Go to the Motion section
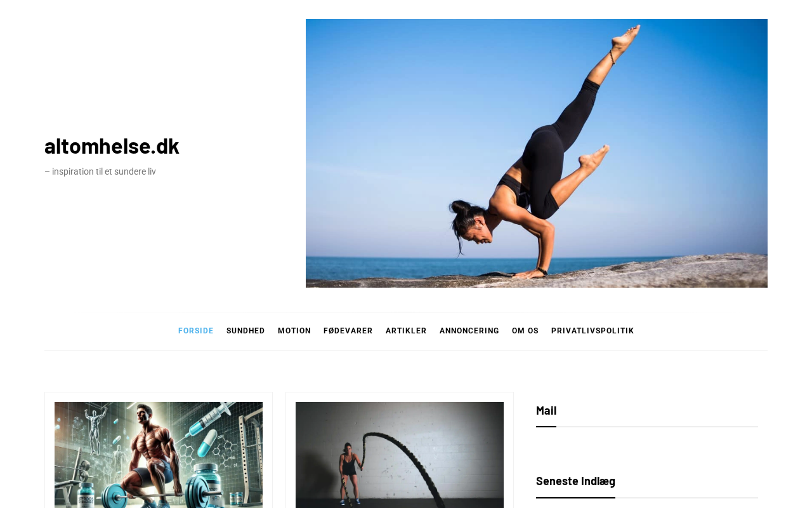The height and width of the screenshot is (508, 812). pyautogui.click(x=294, y=331)
